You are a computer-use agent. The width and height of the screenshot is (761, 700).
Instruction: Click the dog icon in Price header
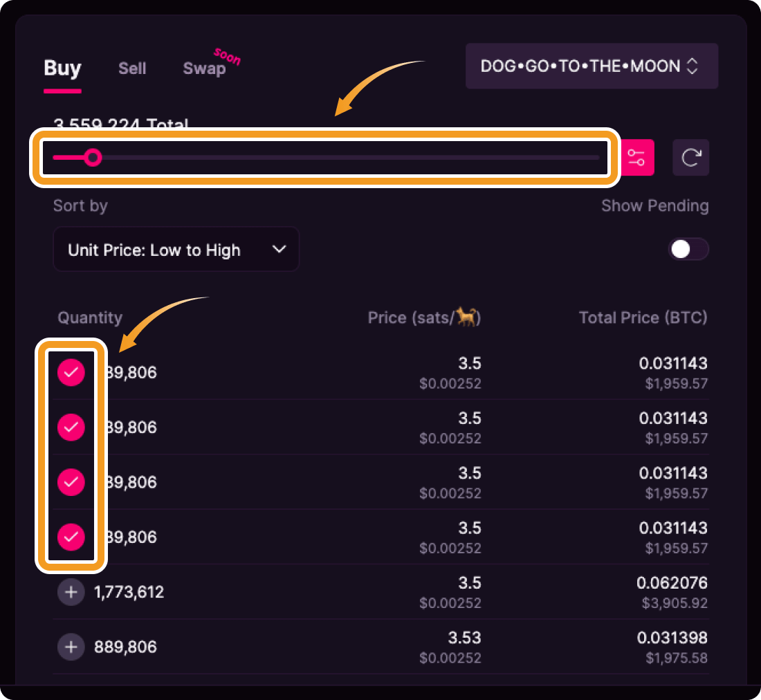(x=468, y=317)
